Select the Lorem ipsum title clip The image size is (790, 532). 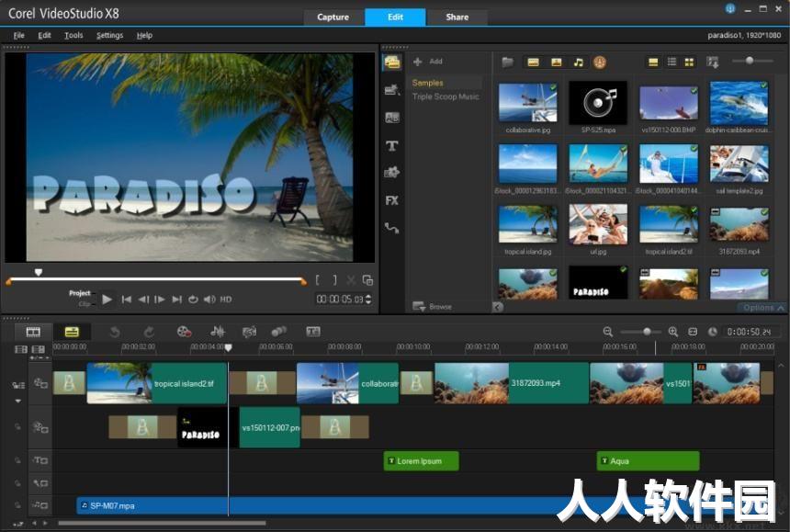[x=422, y=461]
